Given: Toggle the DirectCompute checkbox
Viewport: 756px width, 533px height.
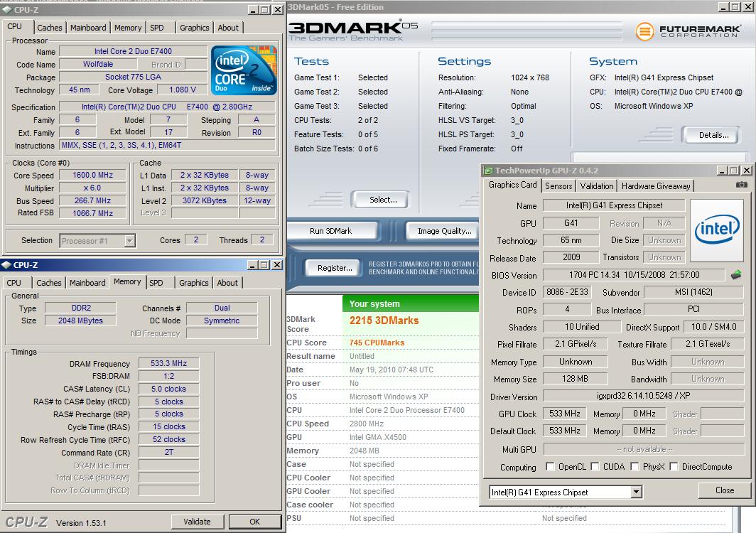Looking at the screenshot, I should click(674, 466).
